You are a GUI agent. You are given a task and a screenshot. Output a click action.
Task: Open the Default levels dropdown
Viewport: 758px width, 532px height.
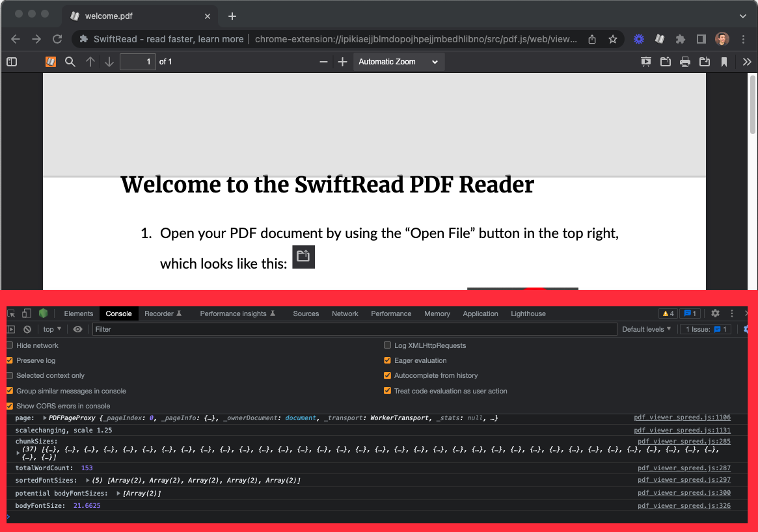pyautogui.click(x=646, y=330)
